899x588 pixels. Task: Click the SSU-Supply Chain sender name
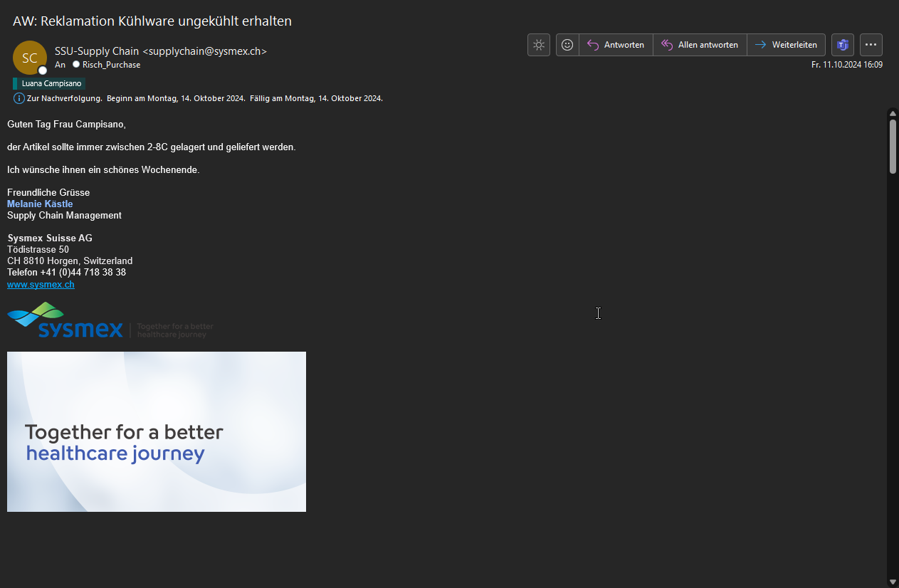(x=97, y=51)
